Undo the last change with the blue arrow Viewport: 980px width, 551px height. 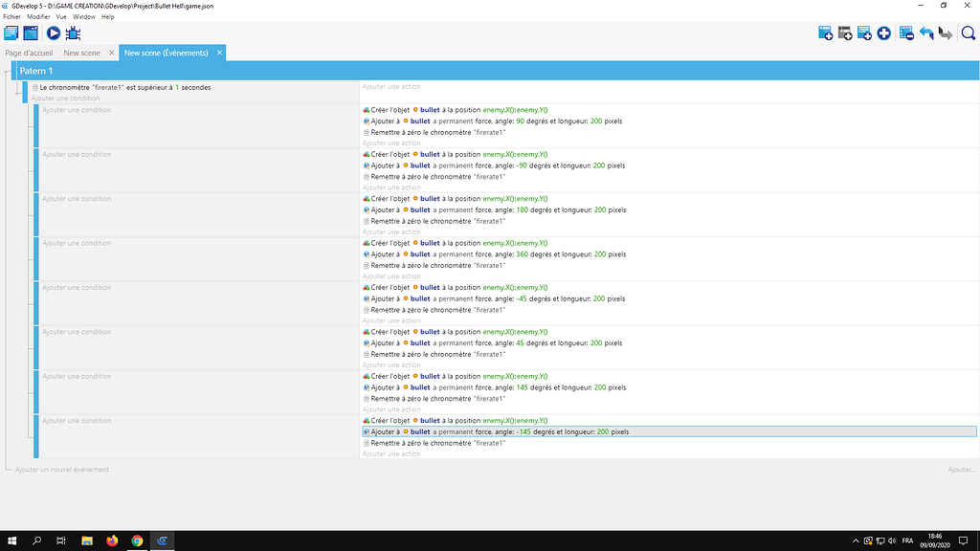point(925,33)
